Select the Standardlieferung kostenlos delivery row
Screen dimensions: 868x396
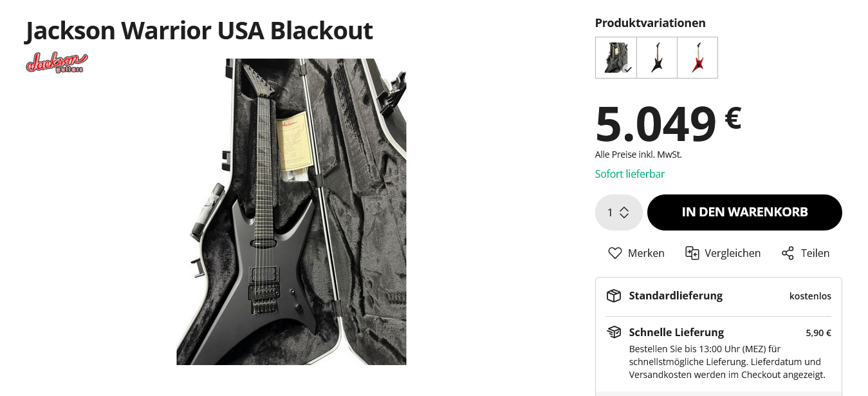(x=718, y=296)
